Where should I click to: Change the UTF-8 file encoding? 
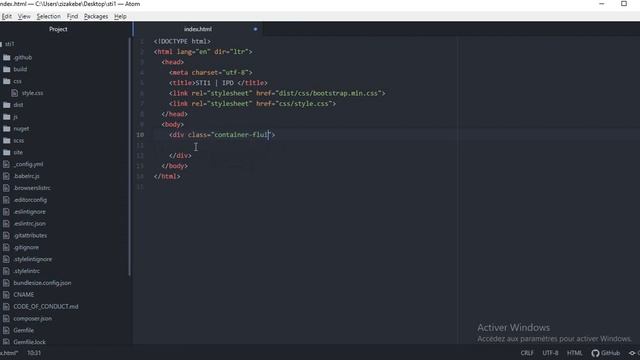(x=550, y=353)
